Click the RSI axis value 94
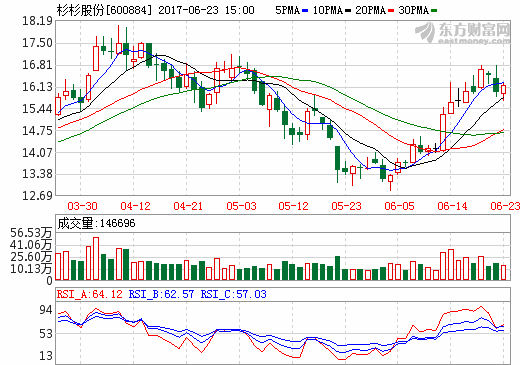The width and height of the screenshot is (520, 365). (46, 310)
